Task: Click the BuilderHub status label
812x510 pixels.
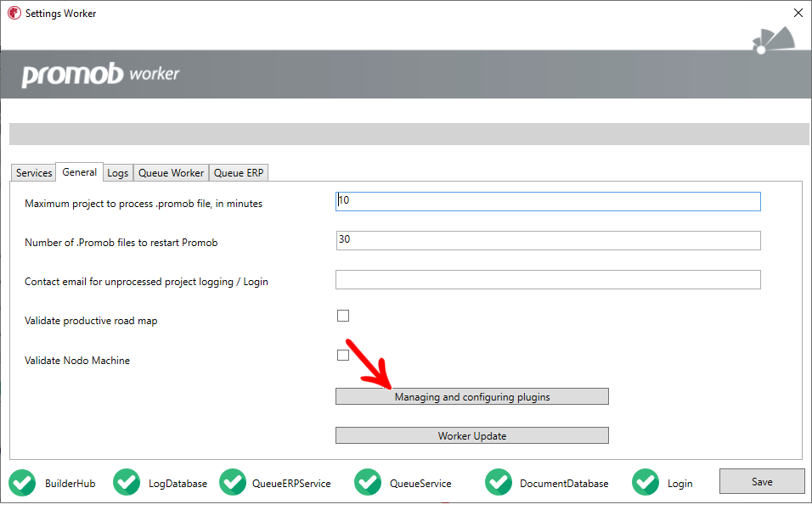Action: click(70, 484)
